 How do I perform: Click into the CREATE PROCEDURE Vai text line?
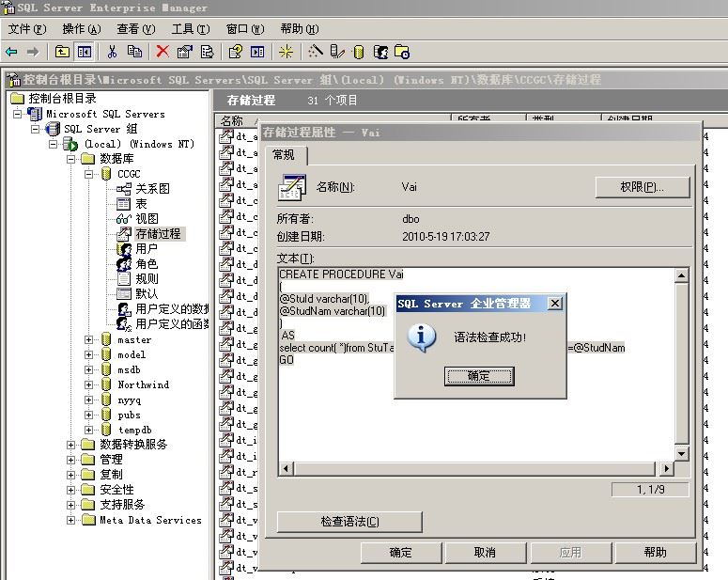[x=341, y=274]
